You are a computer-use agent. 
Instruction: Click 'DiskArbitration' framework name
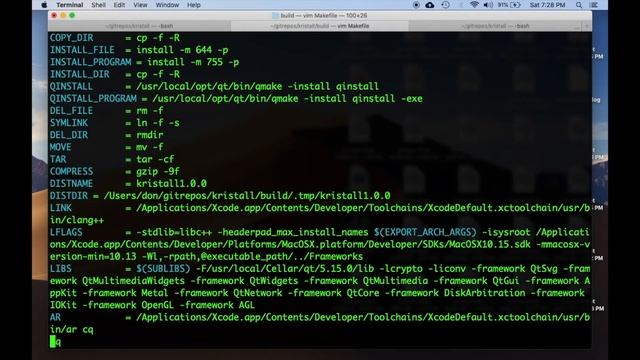(484, 293)
